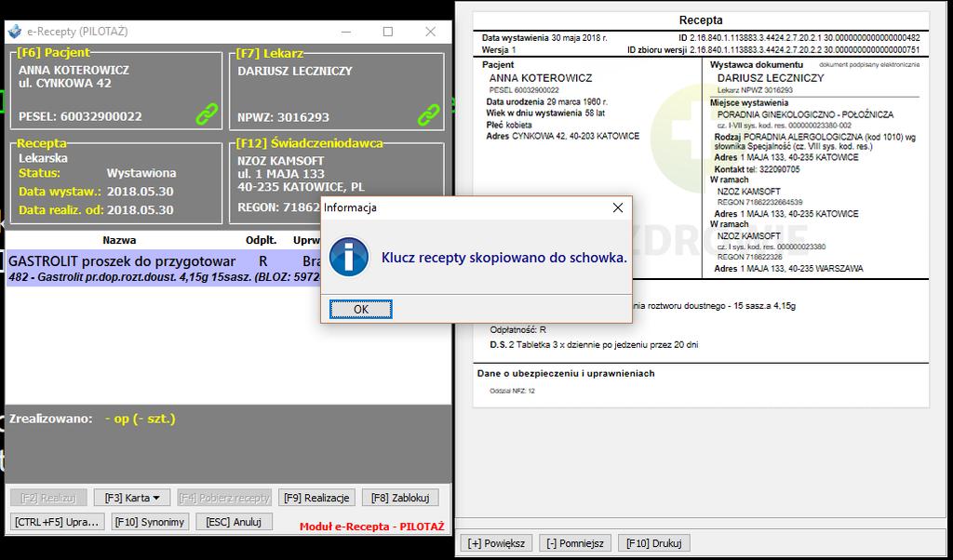
Task: Click the Odplt. column header
Action: point(261,241)
